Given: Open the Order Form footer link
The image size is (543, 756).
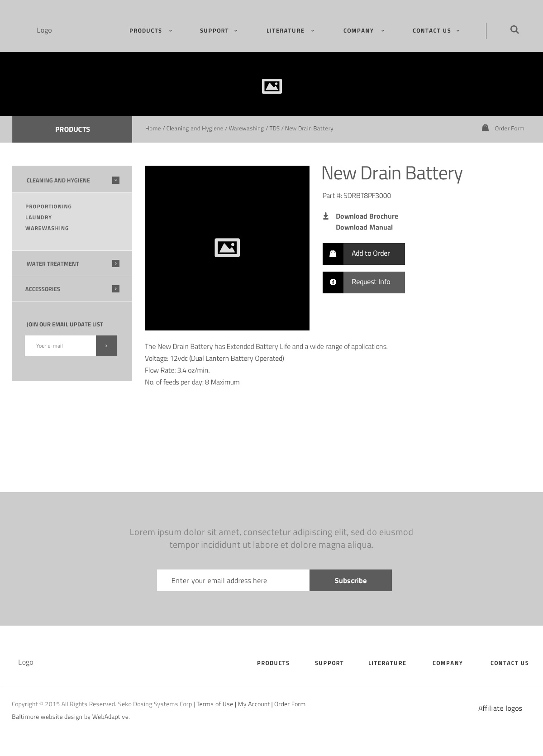Looking at the screenshot, I should [290, 704].
